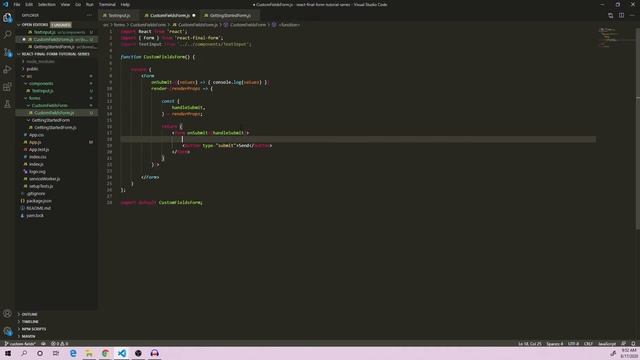
Task: Open the headphones app on the taskbar
Action: 154,353
